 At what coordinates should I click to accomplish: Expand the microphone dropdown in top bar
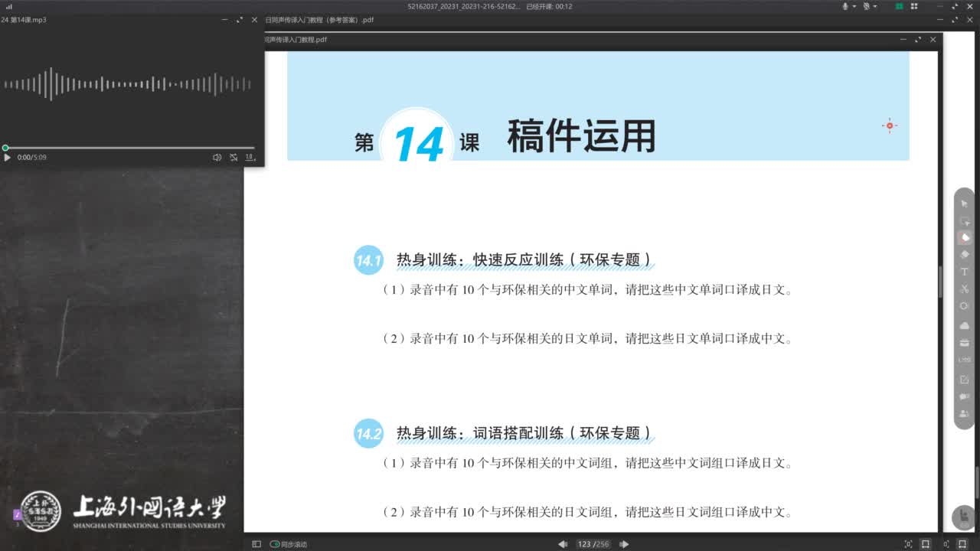tap(854, 6)
